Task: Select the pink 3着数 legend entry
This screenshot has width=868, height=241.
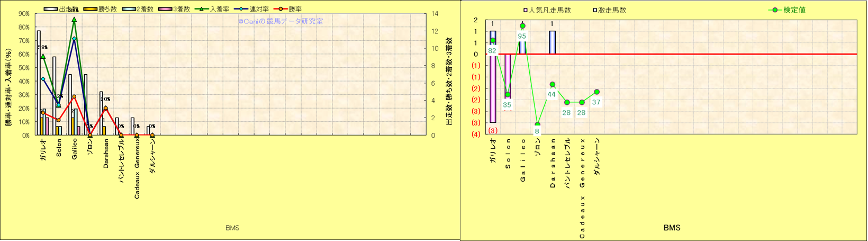Action: (166, 9)
